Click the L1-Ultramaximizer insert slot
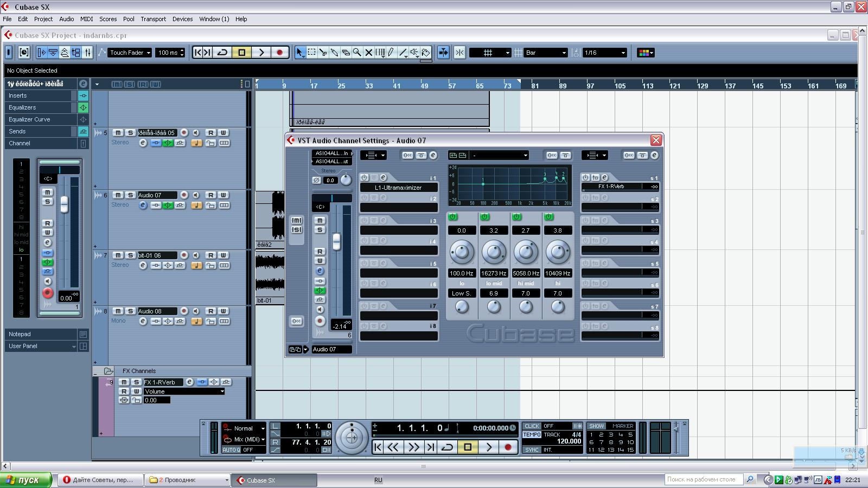The height and width of the screenshot is (488, 868). (x=399, y=188)
